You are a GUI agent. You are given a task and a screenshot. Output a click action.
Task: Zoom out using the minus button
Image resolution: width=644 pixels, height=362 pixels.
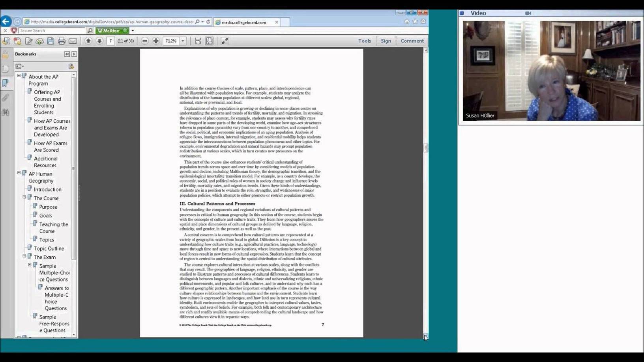145,41
